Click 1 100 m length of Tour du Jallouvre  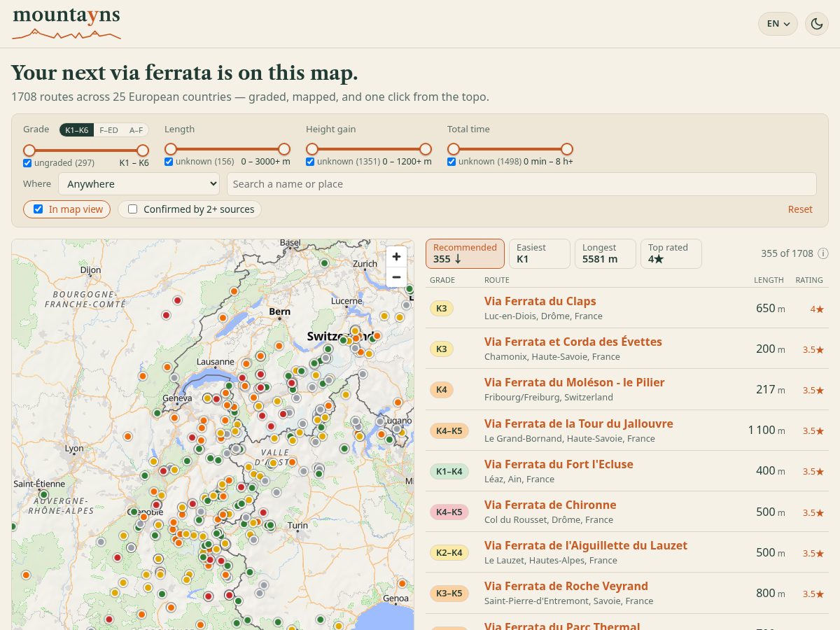(x=766, y=430)
